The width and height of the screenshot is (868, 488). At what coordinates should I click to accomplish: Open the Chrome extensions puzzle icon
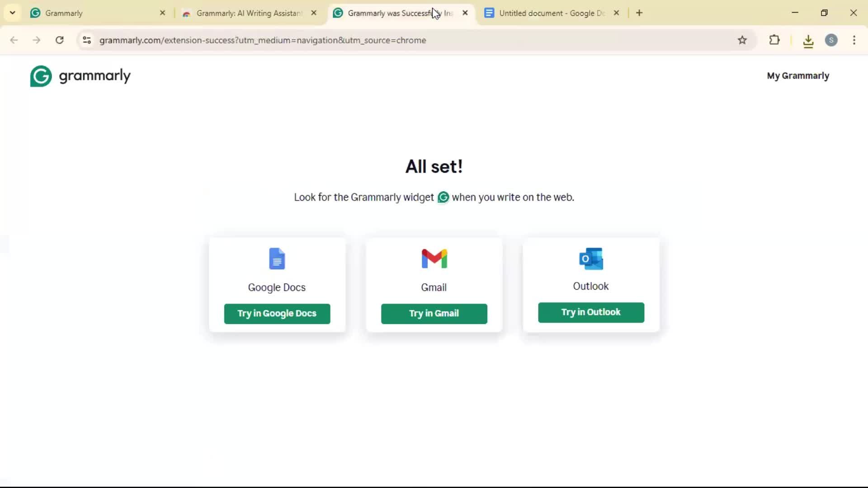774,40
